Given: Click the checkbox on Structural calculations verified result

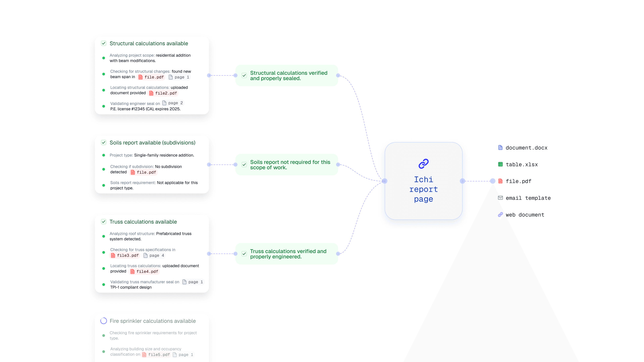Looking at the screenshot, I should tap(244, 75).
